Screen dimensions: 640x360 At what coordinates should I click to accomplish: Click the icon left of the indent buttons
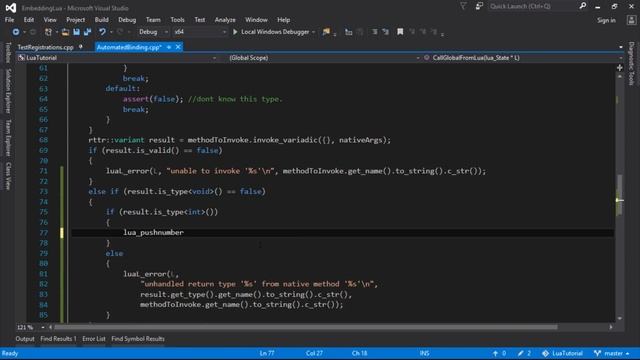coord(349,32)
